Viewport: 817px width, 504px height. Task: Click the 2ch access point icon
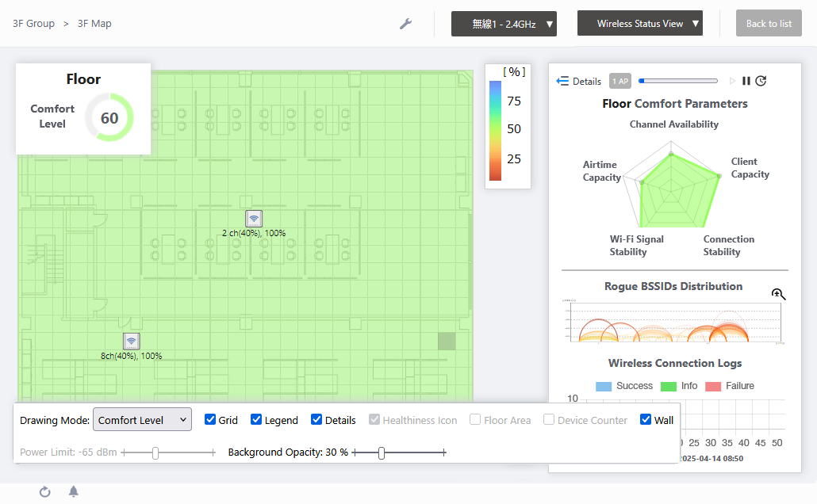[254, 219]
